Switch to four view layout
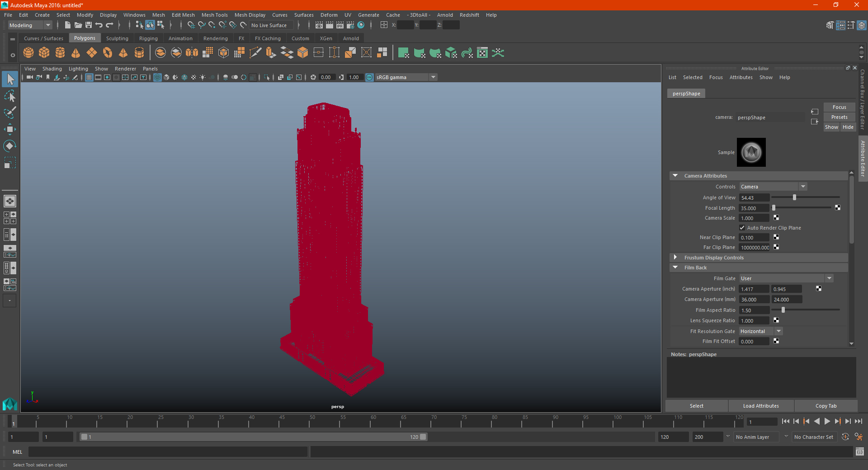The image size is (868, 470). tap(10, 218)
